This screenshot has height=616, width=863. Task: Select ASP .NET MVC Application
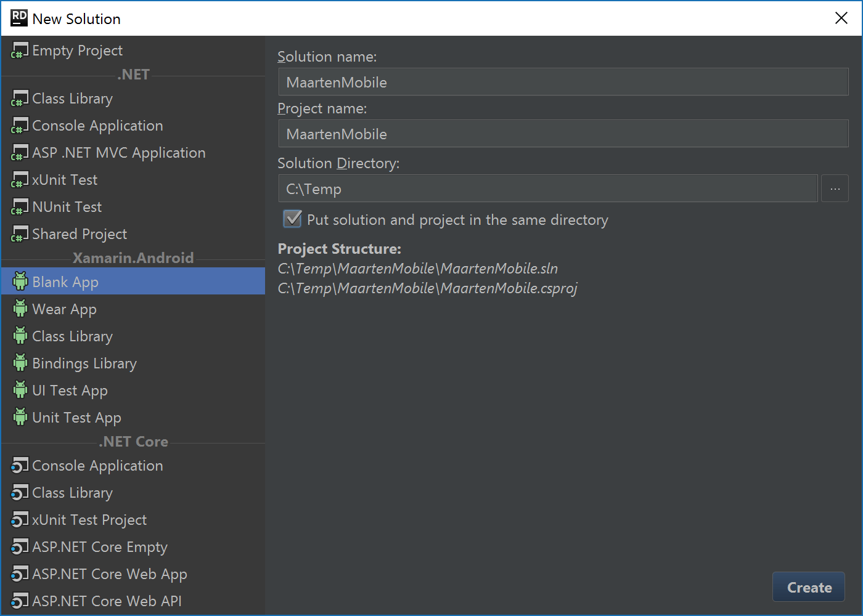133,153
